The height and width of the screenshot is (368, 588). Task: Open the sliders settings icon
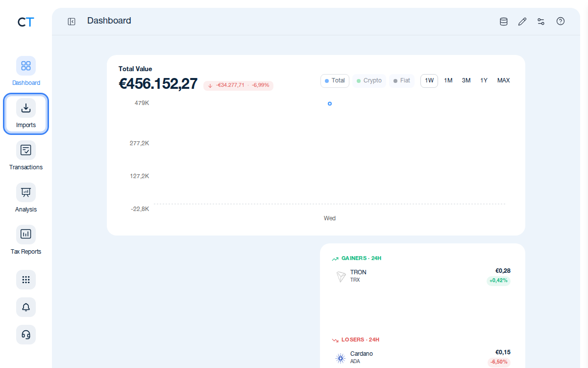click(541, 22)
